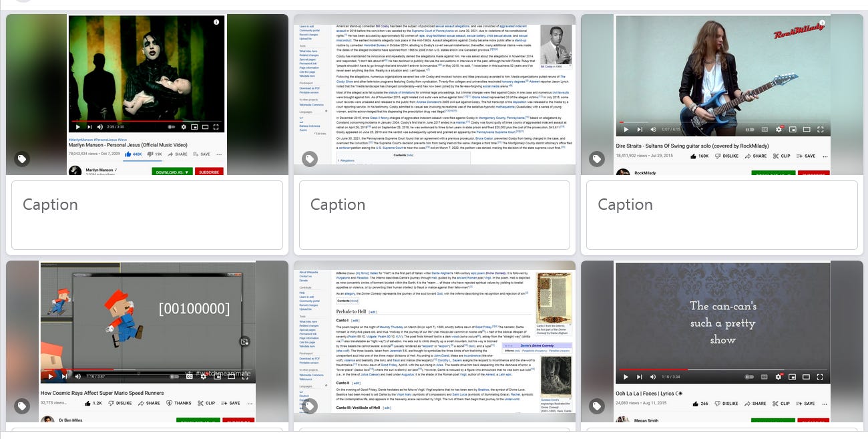Go fullscreen in the Ooh La La player
The image size is (868, 439).
820,377
